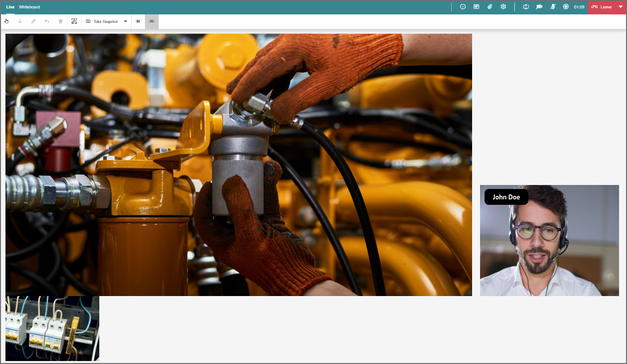Click the trash delete icon

(61, 21)
